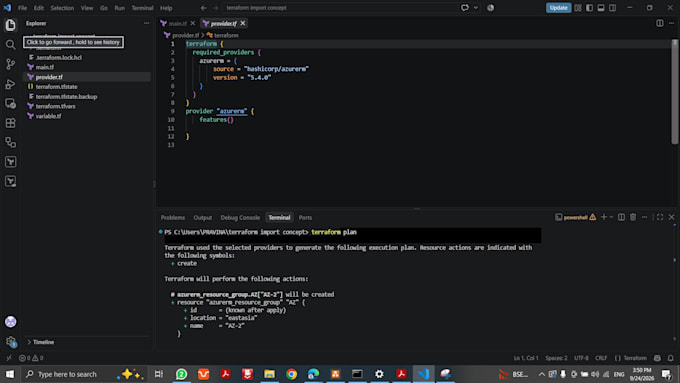Viewport: 680px width, 383px height.
Task: Close the provider.tf editor tab
Action: coord(243,23)
